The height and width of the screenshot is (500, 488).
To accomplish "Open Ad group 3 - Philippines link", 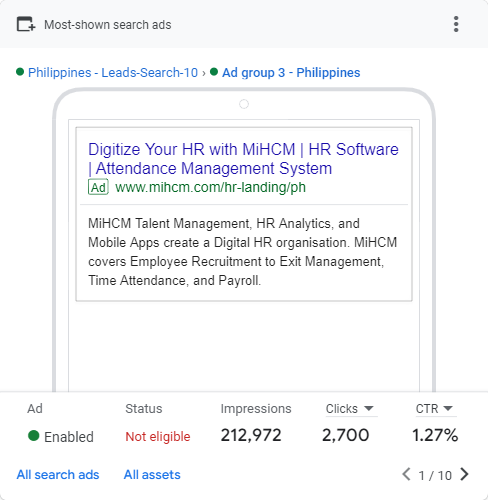I will [291, 72].
